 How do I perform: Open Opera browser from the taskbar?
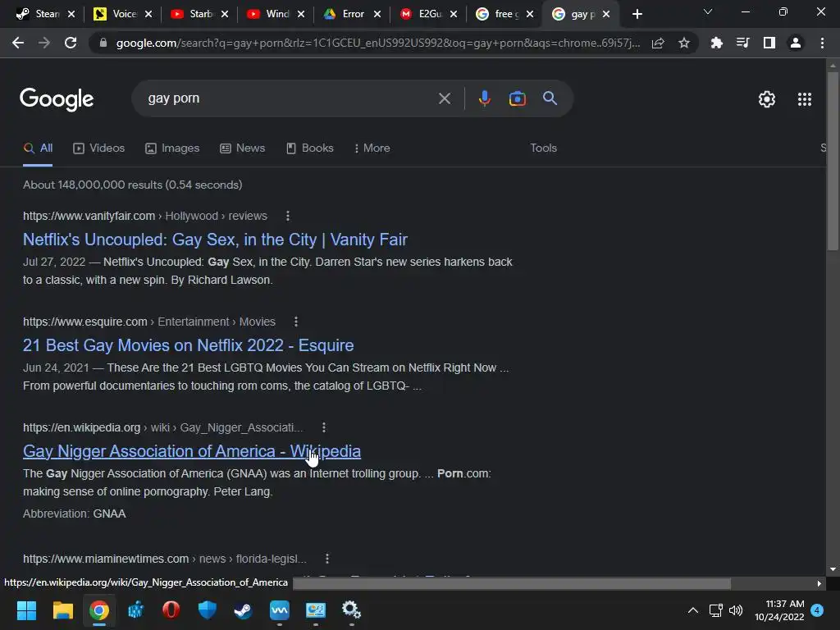pyautogui.click(x=171, y=610)
